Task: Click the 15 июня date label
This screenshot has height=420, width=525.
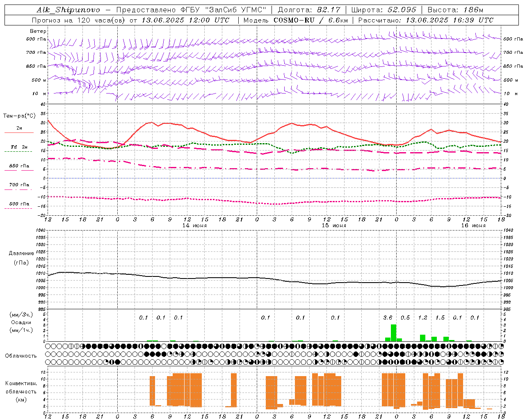Action: 334,226
